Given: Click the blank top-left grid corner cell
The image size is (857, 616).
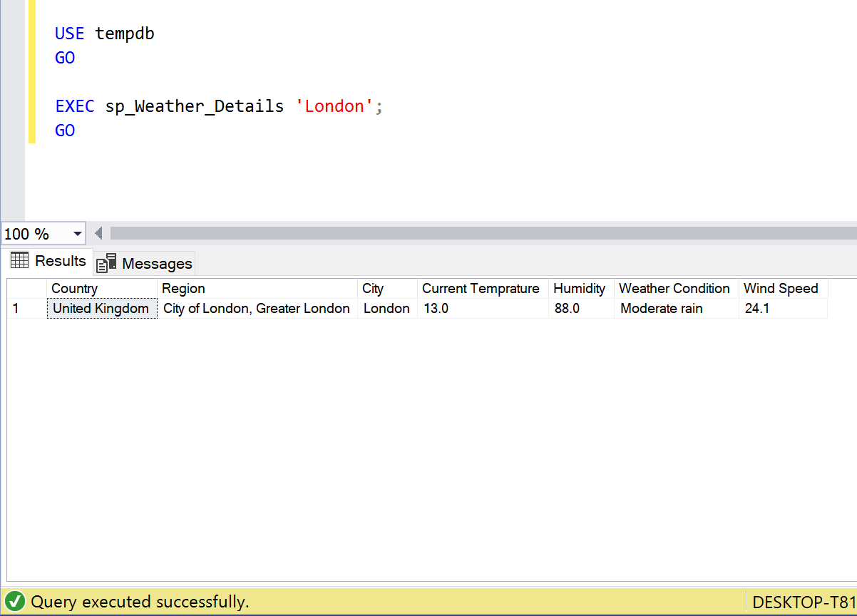Looking at the screenshot, I should click(26, 289).
